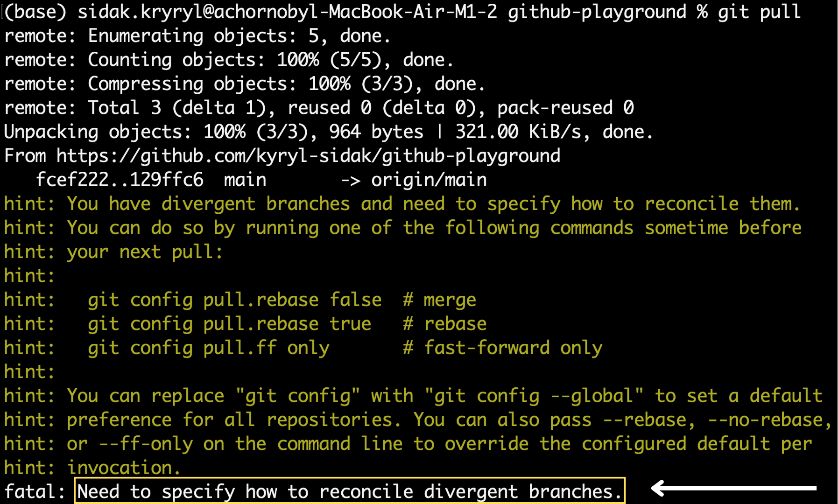This screenshot has height=504, width=838.
Task: Click the 'origin/main' branch reference
Action: (x=429, y=180)
